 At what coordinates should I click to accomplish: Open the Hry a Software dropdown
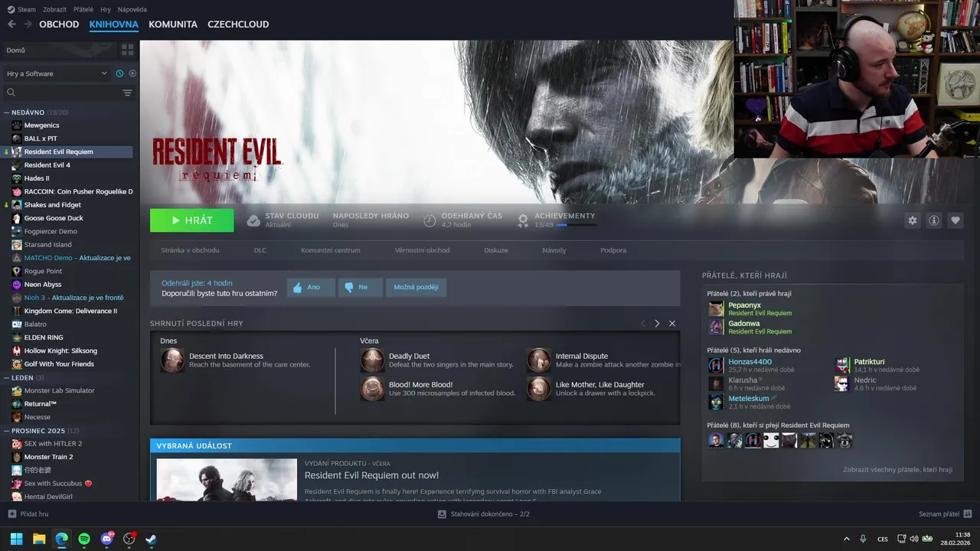57,73
